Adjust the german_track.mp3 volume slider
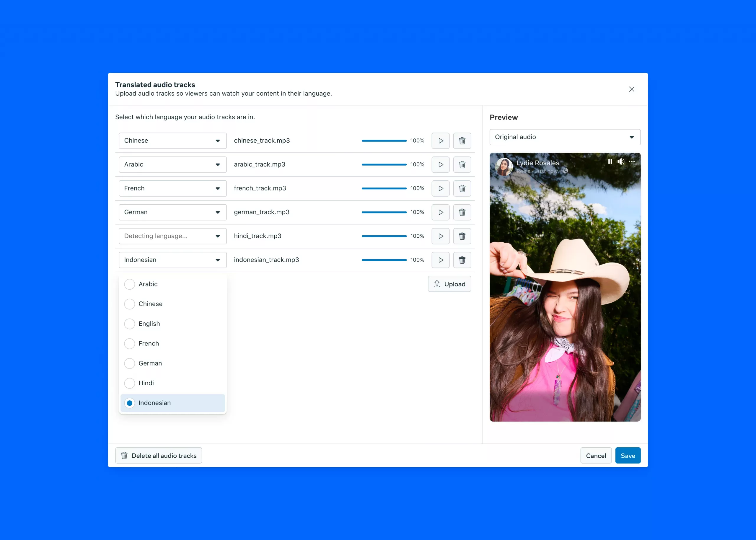756x540 pixels. pos(384,212)
